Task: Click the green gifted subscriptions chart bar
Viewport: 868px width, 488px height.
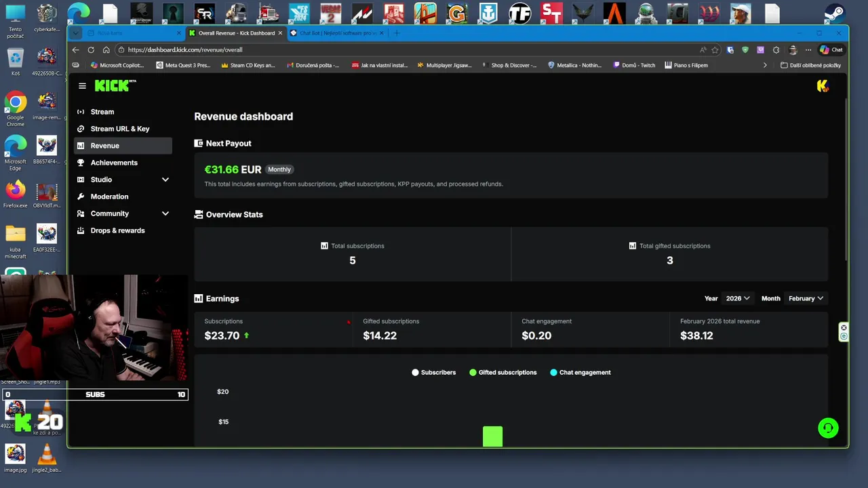Action: click(x=492, y=436)
